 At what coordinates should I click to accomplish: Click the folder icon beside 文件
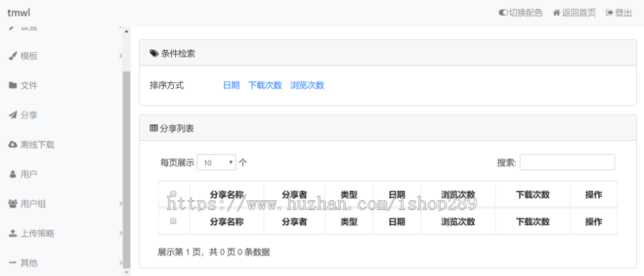(x=13, y=85)
